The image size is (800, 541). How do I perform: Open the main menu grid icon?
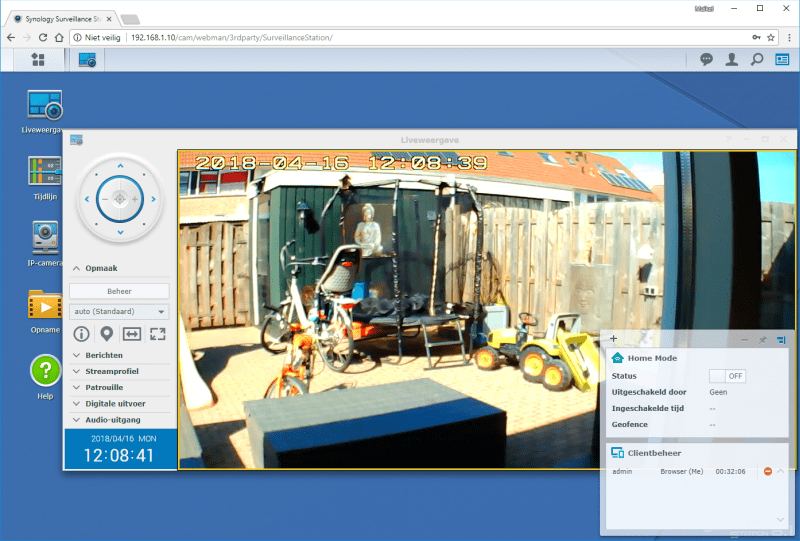coord(38,60)
